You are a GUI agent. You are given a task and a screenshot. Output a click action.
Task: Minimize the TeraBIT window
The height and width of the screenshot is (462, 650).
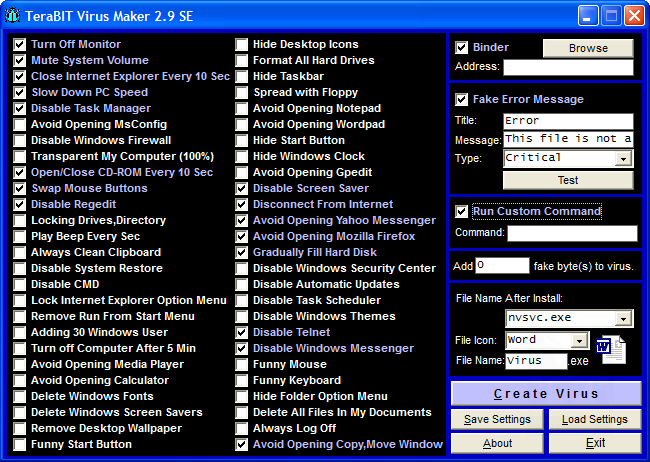pos(588,15)
